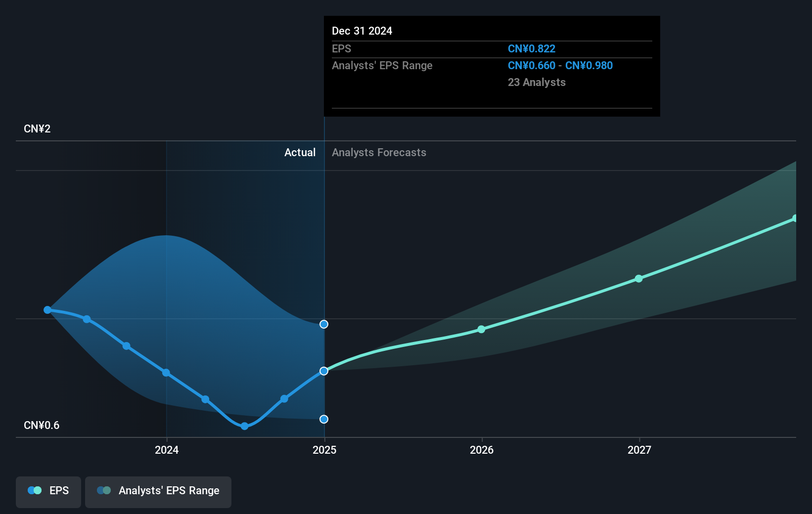Select the Analysts Forecasts section label

coord(379,153)
